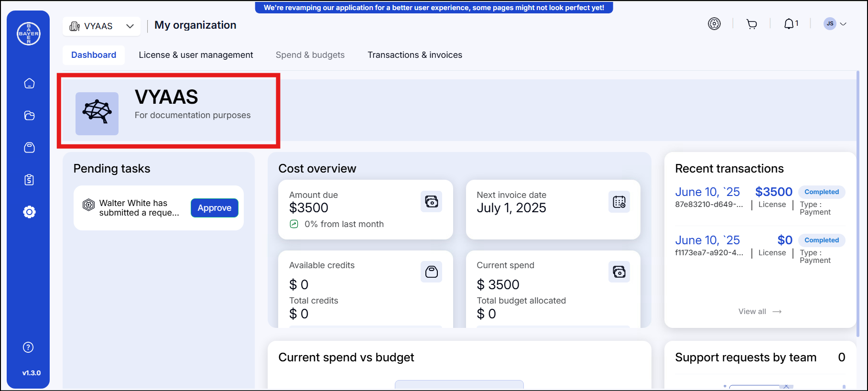This screenshot has height=391, width=868.
Task: Click the v1.3.0 version label
Action: pyautogui.click(x=32, y=373)
